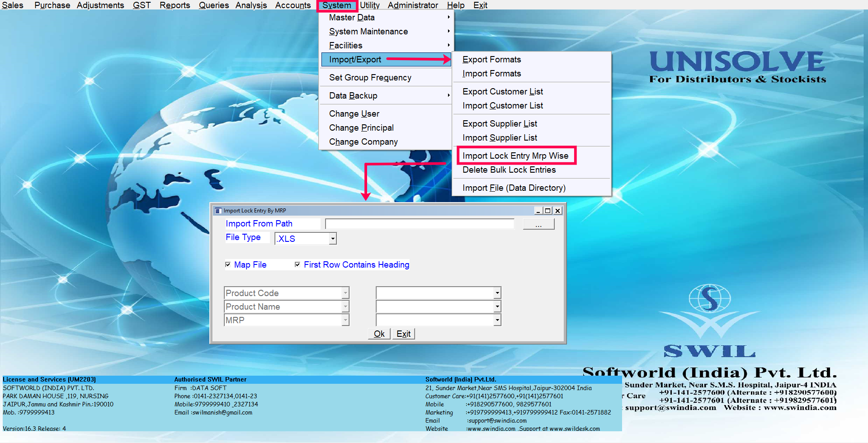
Task: Expand the Master Data submenu
Action: pyautogui.click(x=386, y=17)
